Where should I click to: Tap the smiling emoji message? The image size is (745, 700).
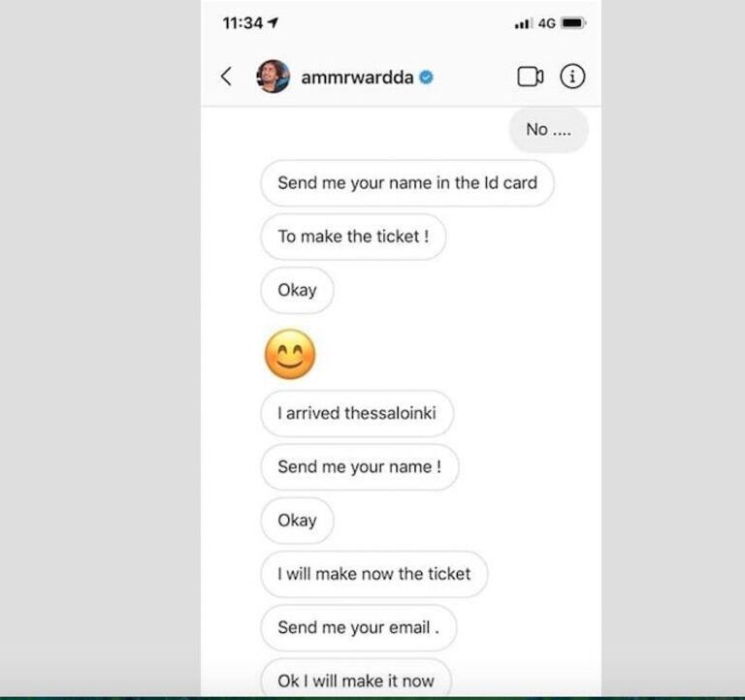(x=290, y=355)
